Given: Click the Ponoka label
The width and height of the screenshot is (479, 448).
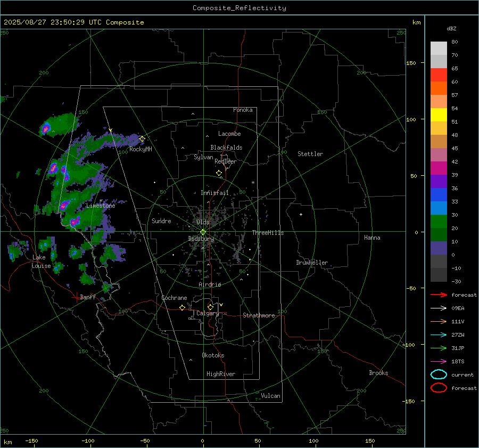Looking at the screenshot, I should pyautogui.click(x=243, y=110).
